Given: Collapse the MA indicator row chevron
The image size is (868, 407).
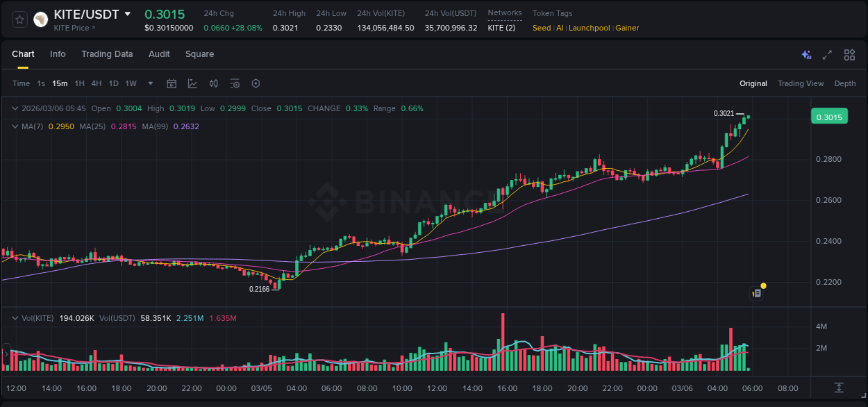Looking at the screenshot, I should click(14, 126).
